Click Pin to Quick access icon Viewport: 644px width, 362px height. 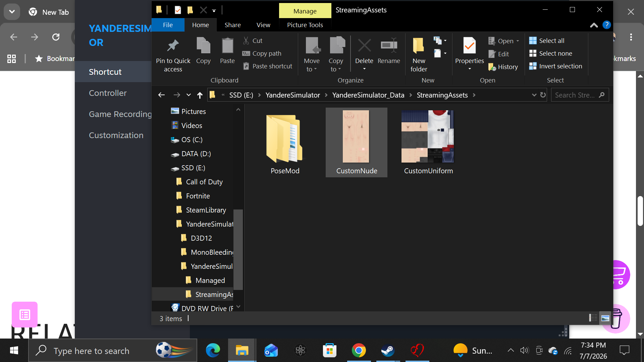coord(173,46)
